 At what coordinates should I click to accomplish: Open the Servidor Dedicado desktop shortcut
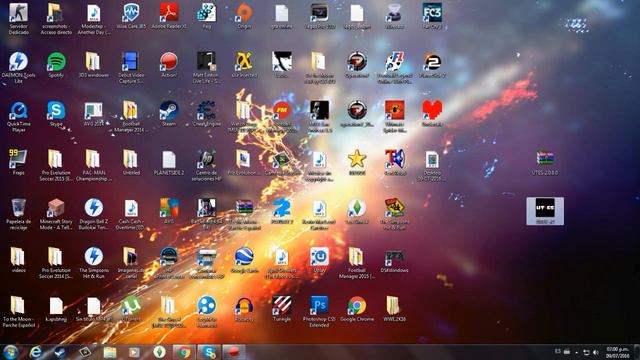click(18, 18)
